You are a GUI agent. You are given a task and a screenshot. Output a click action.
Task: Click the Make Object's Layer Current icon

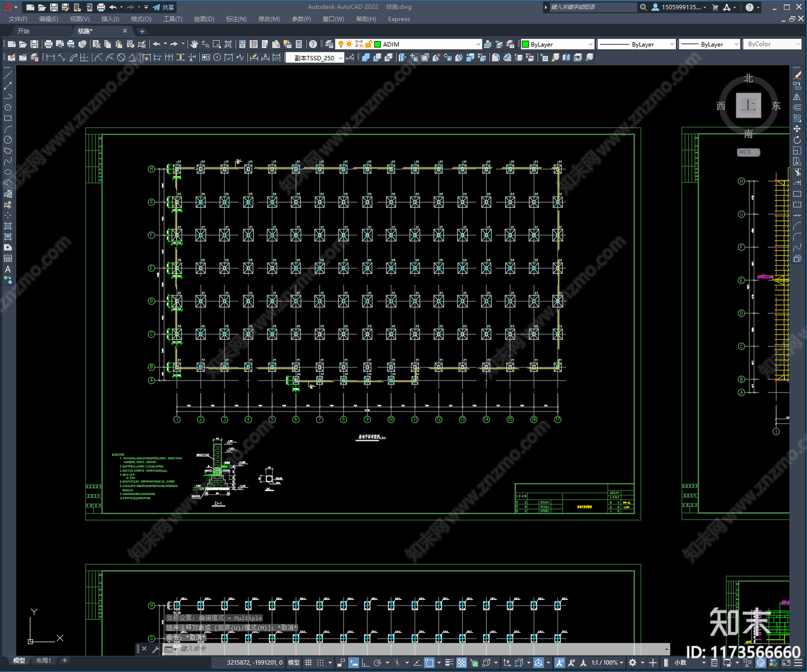point(488,44)
